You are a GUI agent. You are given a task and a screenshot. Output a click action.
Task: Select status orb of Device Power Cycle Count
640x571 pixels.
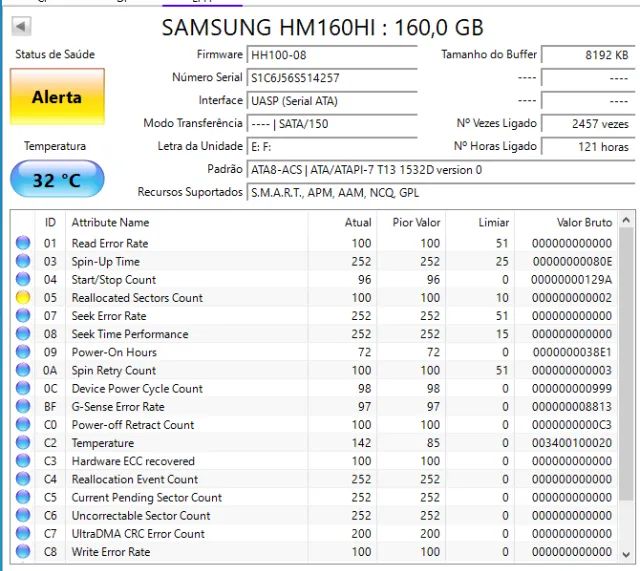[23, 388]
